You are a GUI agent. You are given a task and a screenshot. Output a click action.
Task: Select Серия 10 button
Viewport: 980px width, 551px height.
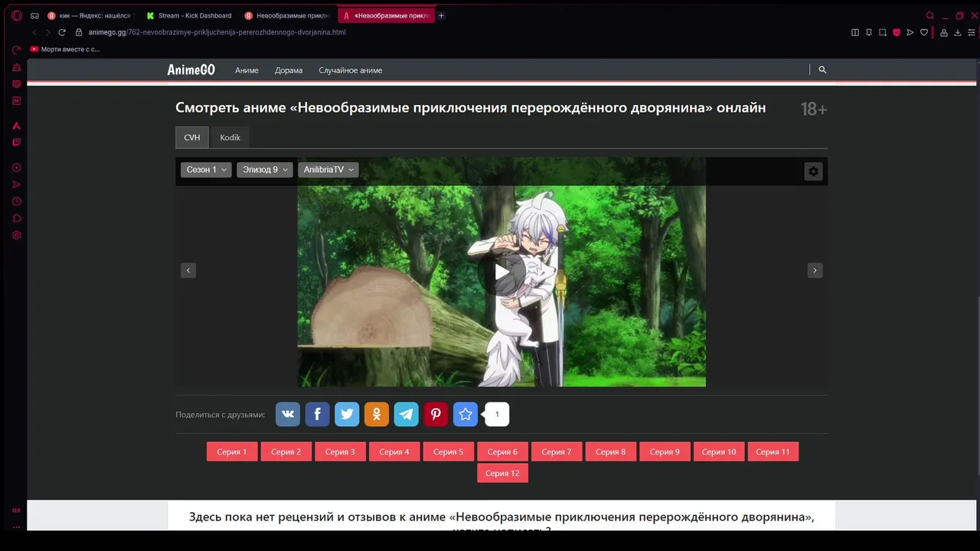click(719, 452)
